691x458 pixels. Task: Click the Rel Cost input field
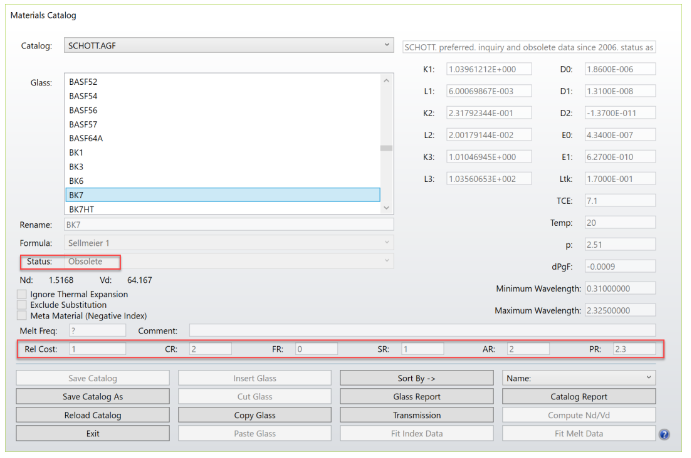(96, 349)
